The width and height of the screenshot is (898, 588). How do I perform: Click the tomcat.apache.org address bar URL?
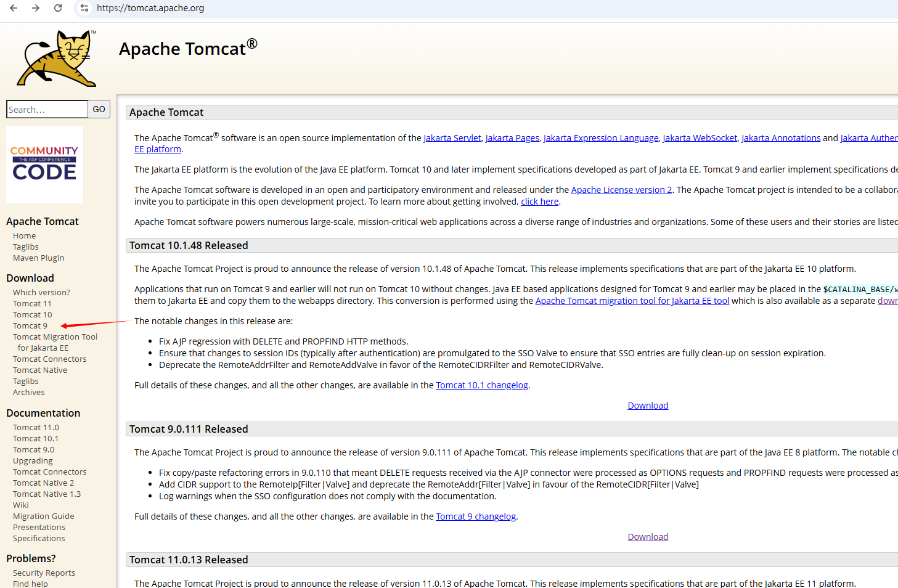[x=150, y=8]
